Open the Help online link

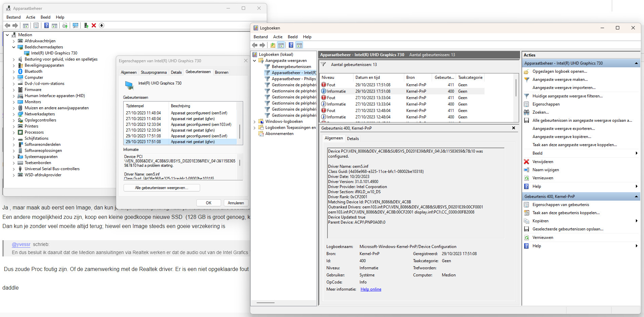[x=371, y=289]
